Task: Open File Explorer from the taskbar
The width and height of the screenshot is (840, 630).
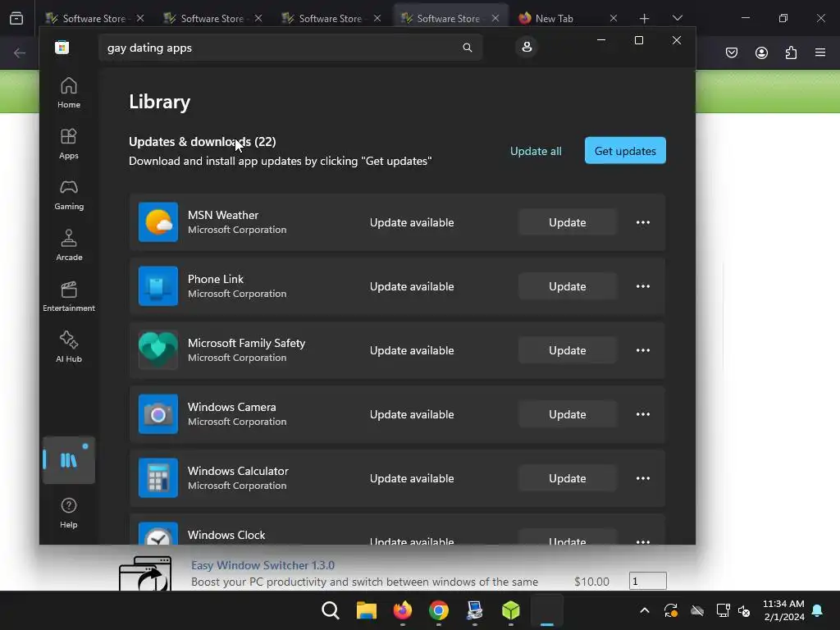Action: click(x=367, y=610)
